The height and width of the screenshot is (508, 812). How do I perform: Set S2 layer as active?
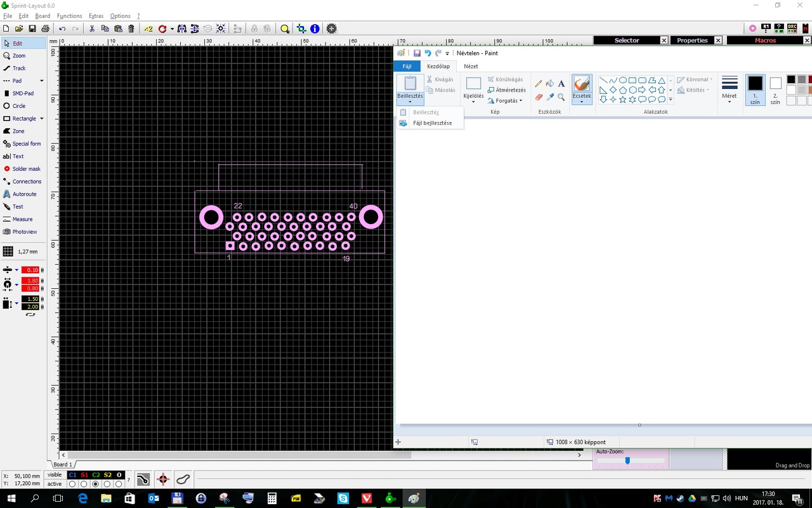[x=107, y=484]
